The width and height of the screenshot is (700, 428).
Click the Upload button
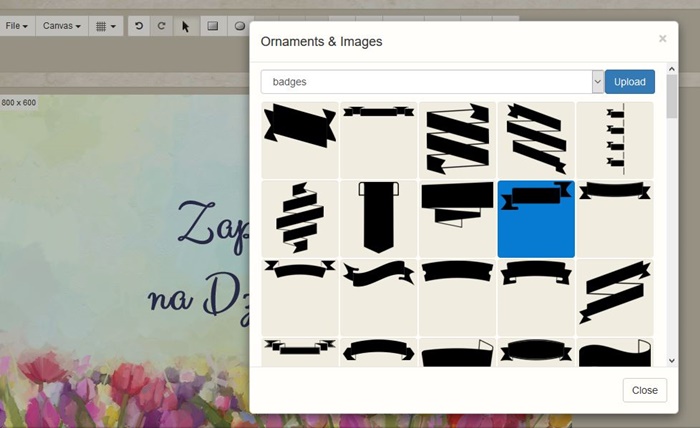coord(629,82)
